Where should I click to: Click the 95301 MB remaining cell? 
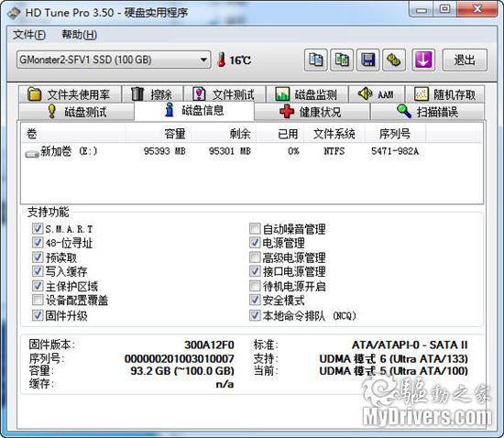coord(229,151)
